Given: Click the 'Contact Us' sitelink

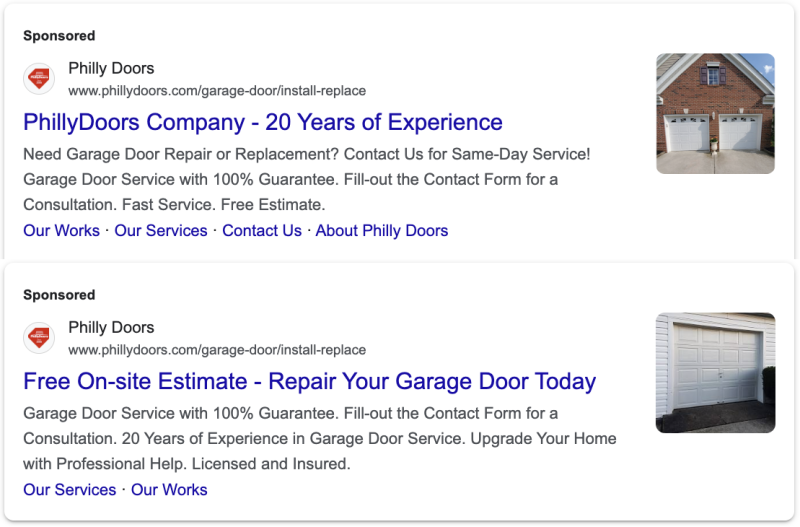Looking at the screenshot, I should click(262, 231).
